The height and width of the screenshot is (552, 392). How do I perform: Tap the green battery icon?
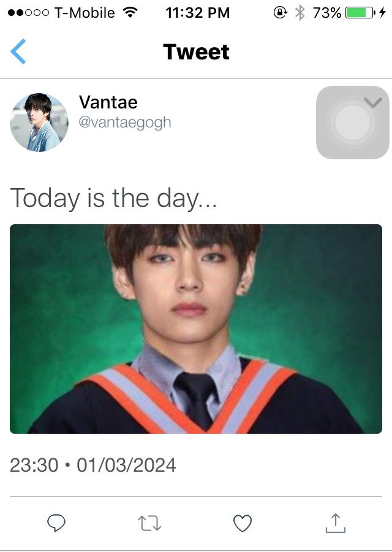pyautogui.click(x=360, y=13)
